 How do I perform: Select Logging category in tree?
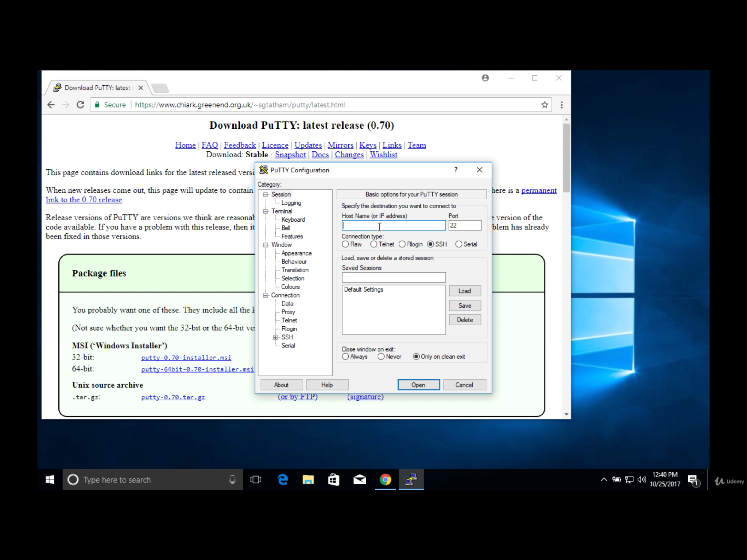click(x=291, y=203)
